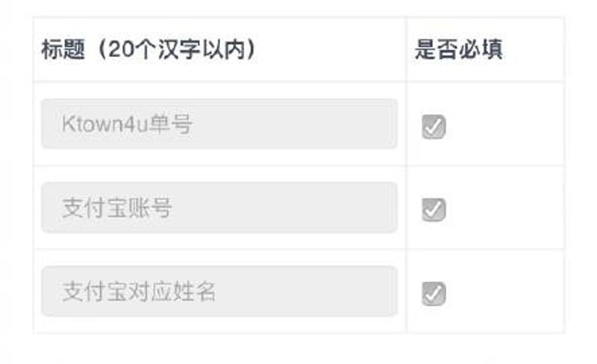597x364 pixels.
Task: Select the 支付宝对应姓名 placeholder text
Action: coord(139,291)
